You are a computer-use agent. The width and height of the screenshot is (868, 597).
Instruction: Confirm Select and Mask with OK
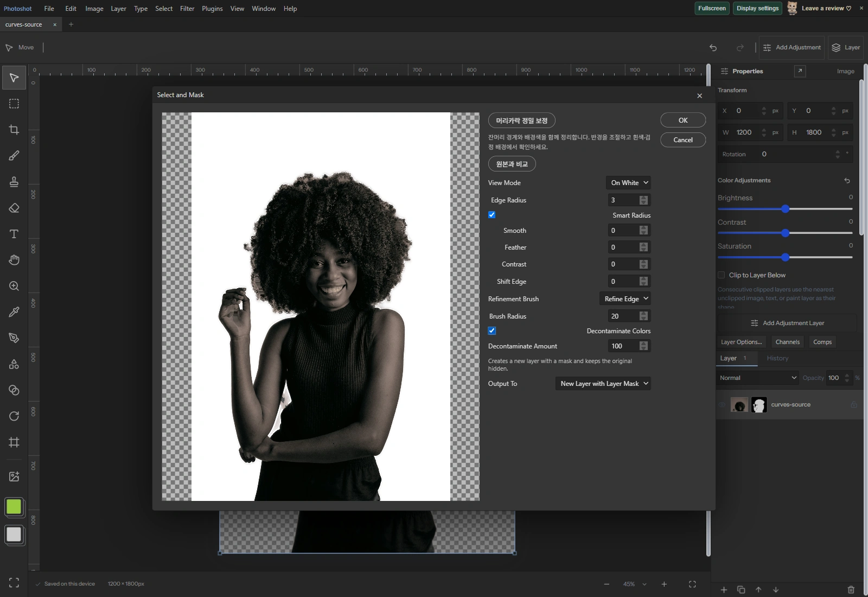pyautogui.click(x=683, y=120)
